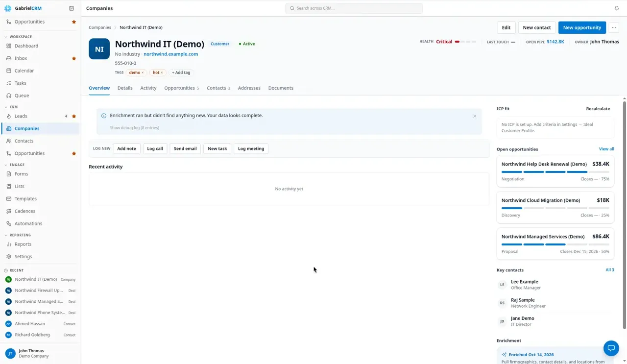Click the Queue headset icon
Image resolution: width=627 pixels, height=364 pixels.
pos(9,96)
